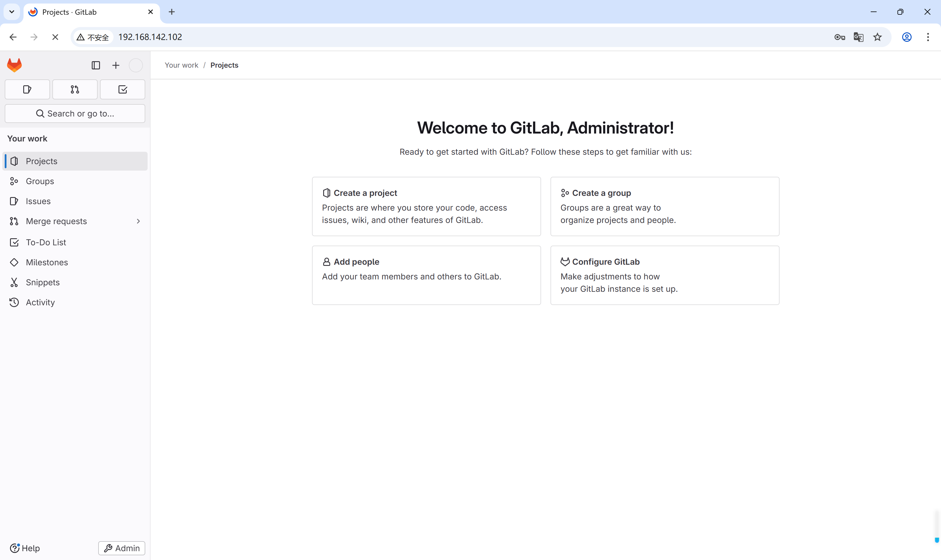Click the Configure GitLab card
941x560 pixels.
point(665,275)
